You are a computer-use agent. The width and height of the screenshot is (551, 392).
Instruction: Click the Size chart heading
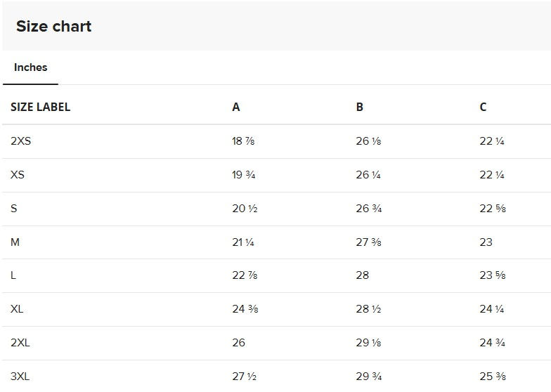point(54,27)
